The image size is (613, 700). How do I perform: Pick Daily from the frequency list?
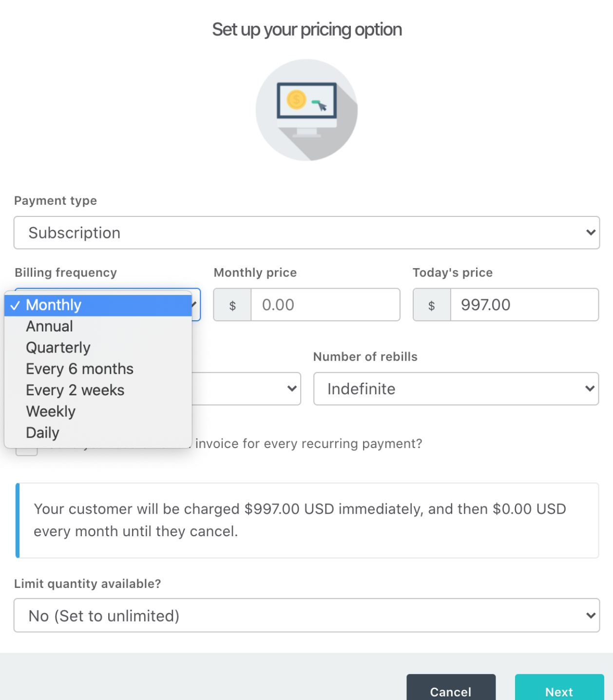tap(43, 433)
